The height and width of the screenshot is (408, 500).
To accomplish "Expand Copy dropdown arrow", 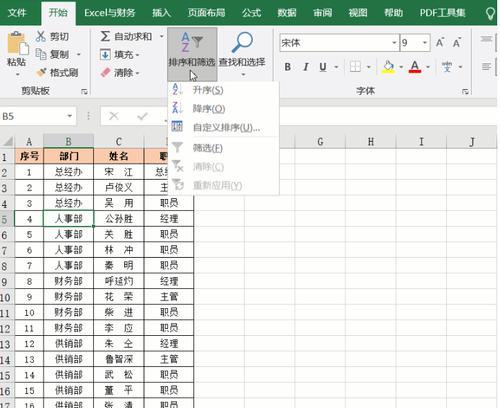I will point(79,54).
